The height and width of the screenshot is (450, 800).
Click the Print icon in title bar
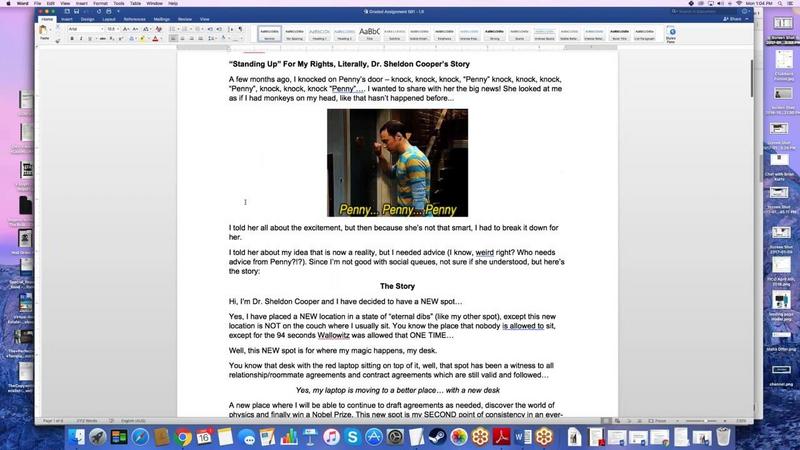109,11
